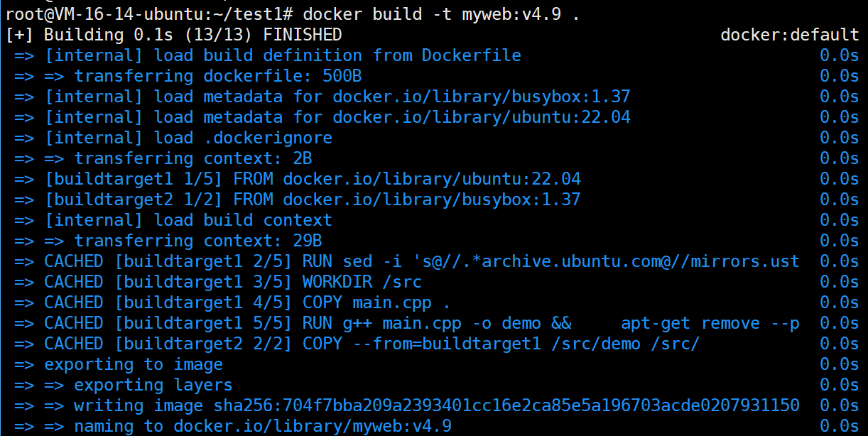Click the transferring context: 2B line
The width and height of the screenshot is (868, 436).
click(x=163, y=158)
